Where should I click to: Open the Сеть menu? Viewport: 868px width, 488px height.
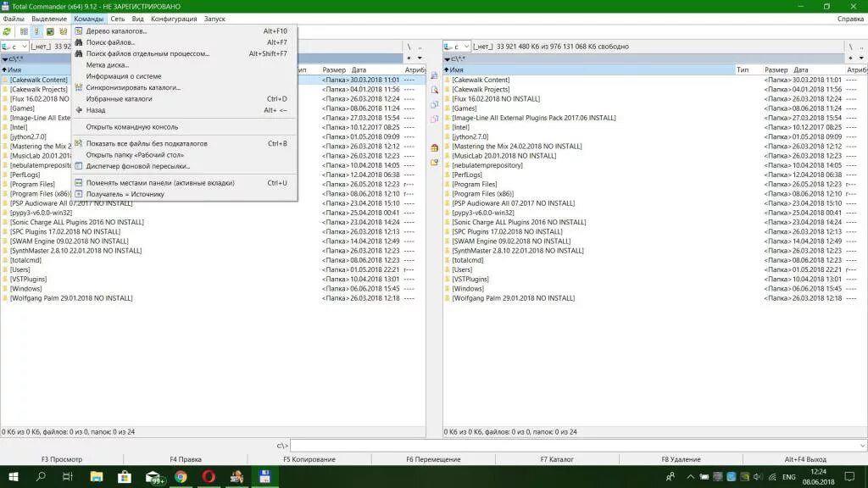pyautogui.click(x=117, y=19)
